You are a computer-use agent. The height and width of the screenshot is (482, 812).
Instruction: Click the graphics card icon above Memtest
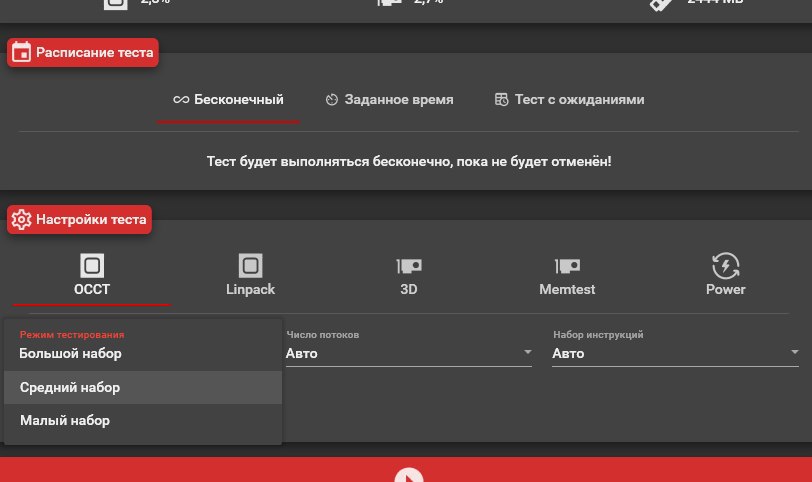click(x=568, y=266)
